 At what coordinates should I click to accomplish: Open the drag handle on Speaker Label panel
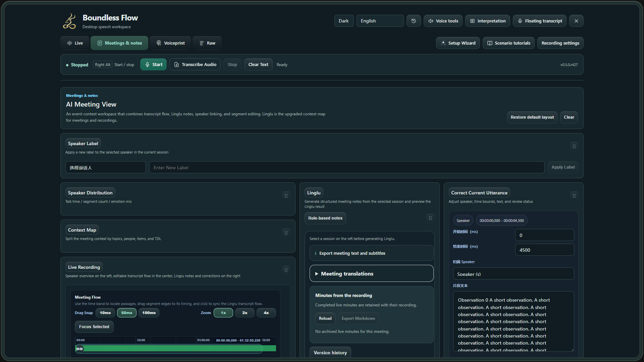pyautogui.click(x=574, y=146)
